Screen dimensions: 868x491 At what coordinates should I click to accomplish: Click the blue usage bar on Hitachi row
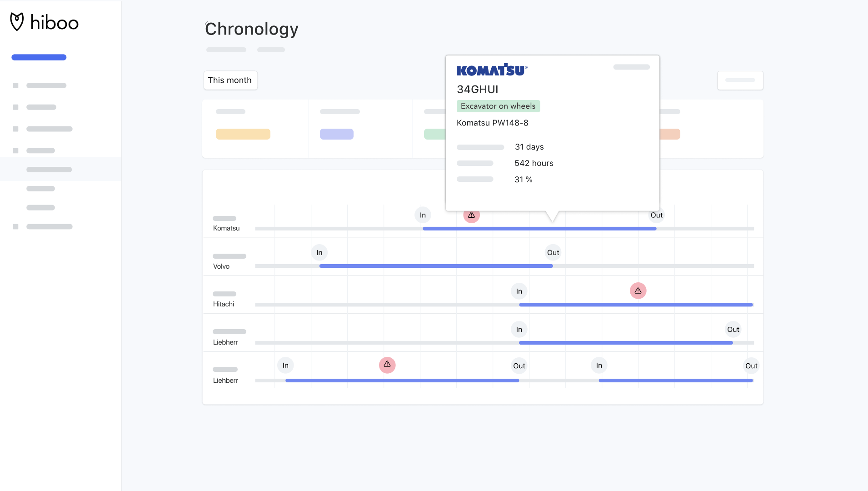(x=636, y=305)
